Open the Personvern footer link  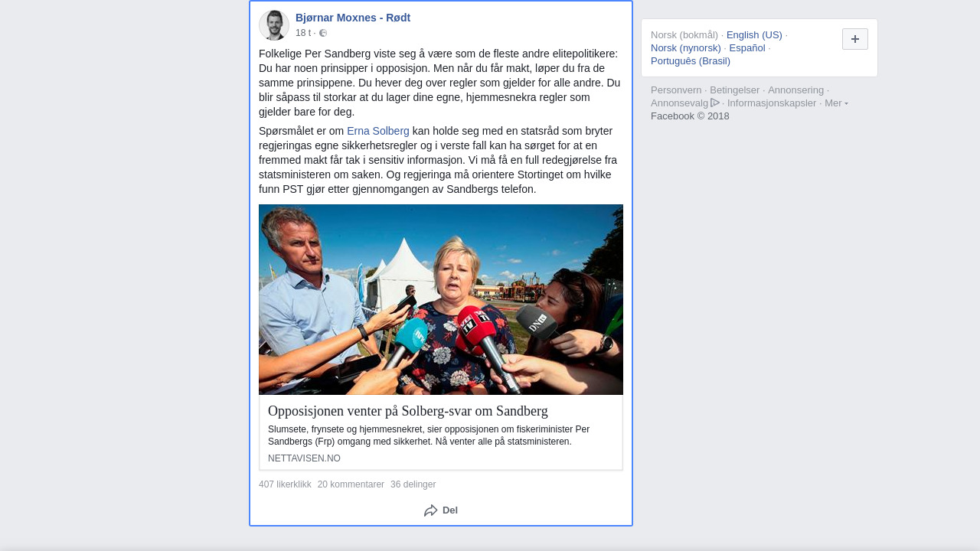tap(676, 90)
